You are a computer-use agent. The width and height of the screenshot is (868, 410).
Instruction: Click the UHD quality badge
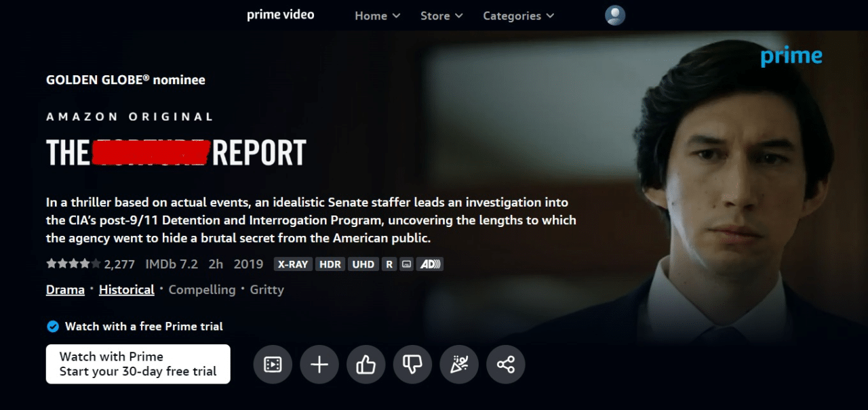point(363,264)
